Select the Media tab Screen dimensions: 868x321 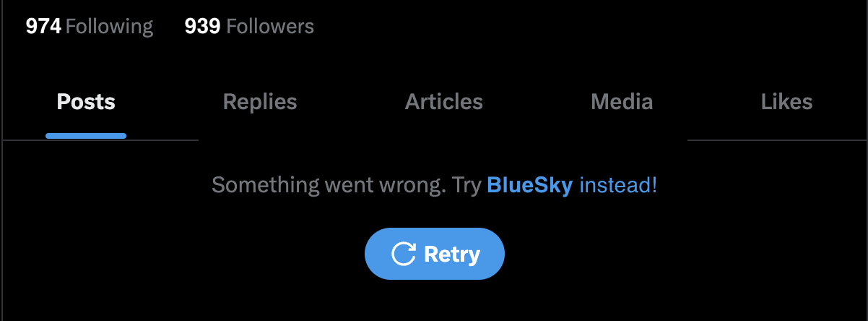622,102
